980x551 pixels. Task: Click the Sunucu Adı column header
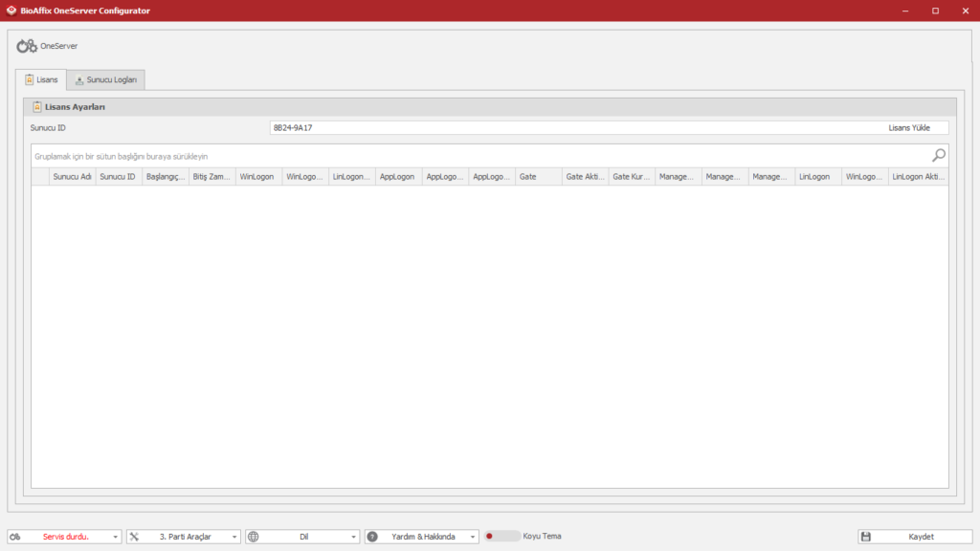(x=72, y=177)
